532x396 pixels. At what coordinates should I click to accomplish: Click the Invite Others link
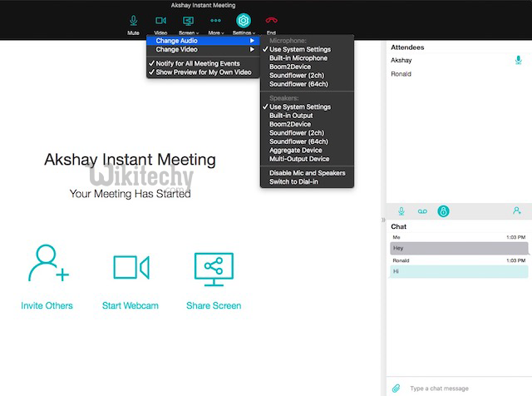point(47,305)
